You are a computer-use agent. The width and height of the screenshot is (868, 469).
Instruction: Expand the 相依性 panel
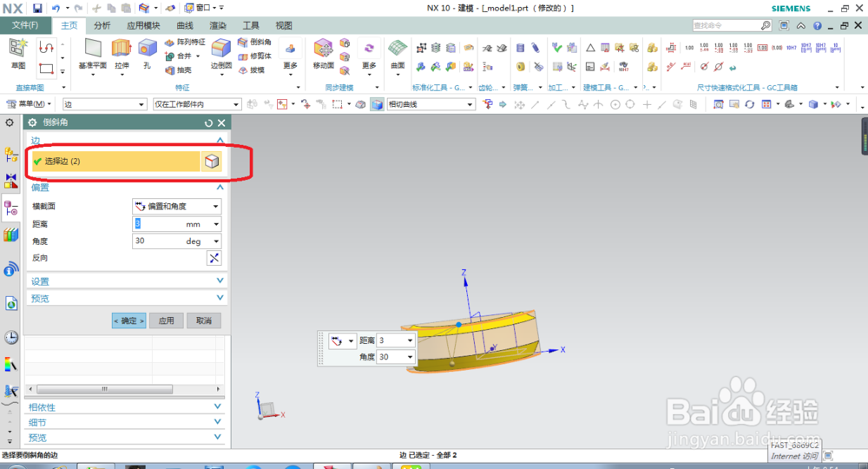pyautogui.click(x=125, y=407)
